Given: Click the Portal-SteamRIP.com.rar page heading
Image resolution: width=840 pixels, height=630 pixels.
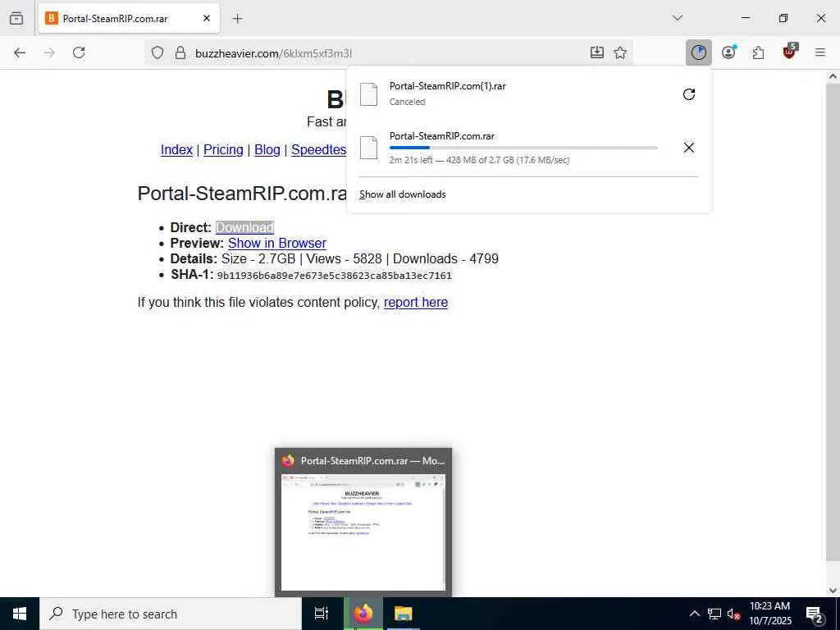Looking at the screenshot, I should click(242, 194).
